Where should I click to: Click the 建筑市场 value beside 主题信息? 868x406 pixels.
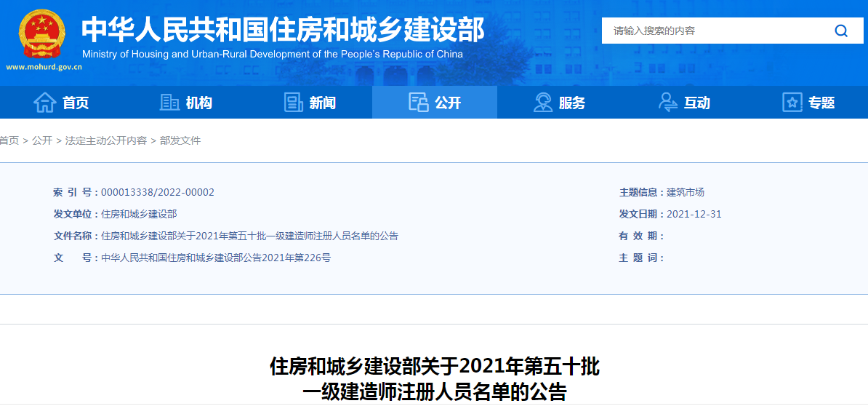[686, 192]
